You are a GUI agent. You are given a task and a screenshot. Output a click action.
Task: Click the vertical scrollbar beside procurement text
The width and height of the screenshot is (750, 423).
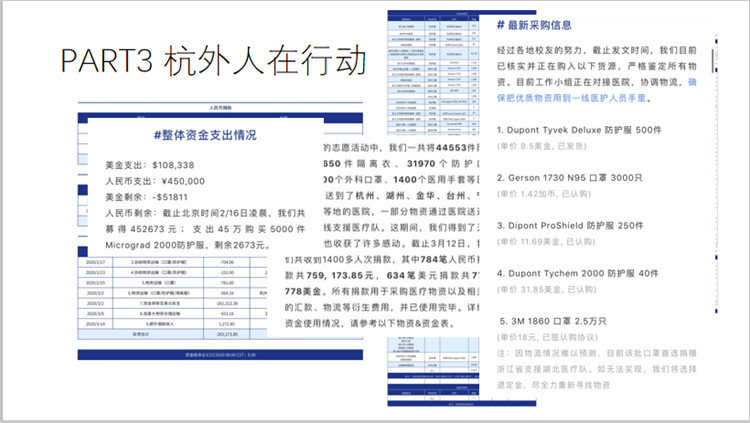[712, 60]
